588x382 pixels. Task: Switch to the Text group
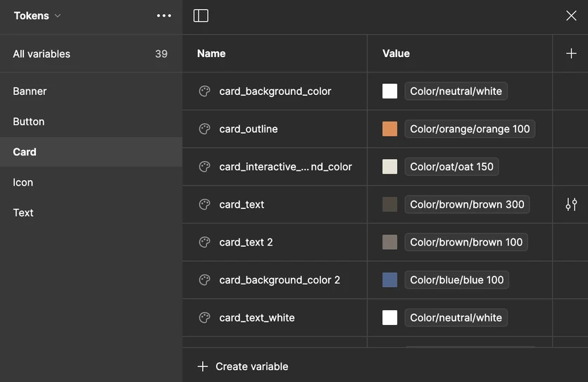pyautogui.click(x=23, y=212)
